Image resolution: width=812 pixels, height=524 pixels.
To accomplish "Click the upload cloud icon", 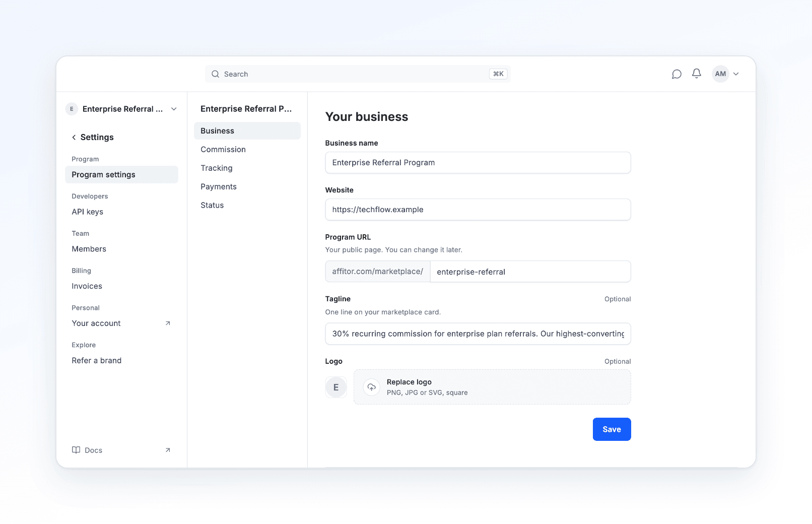I will 372,387.
